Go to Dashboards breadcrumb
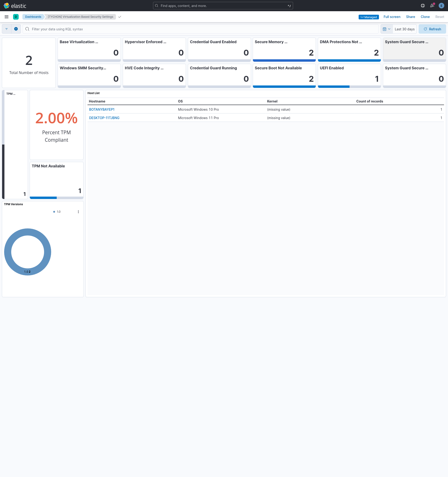Image resolution: width=448 pixels, height=477 pixels. (x=33, y=17)
